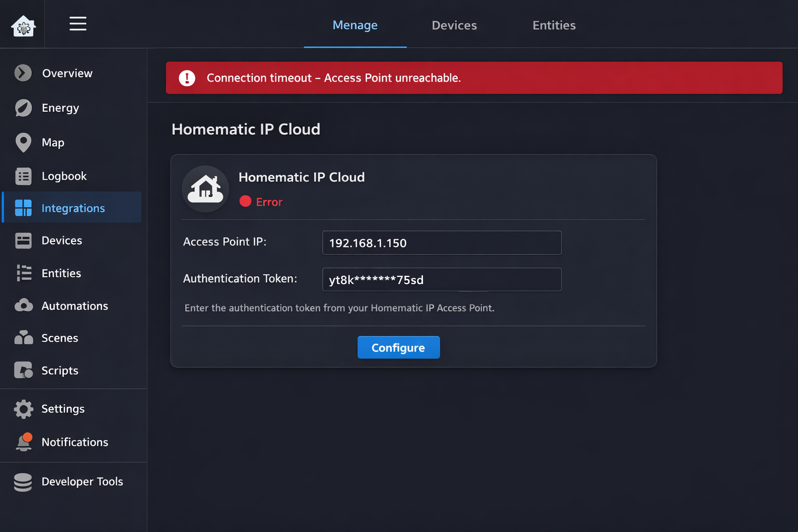Click the Homematic IP Cloud house icon
This screenshot has height=532, width=798.
pos(205,189)
